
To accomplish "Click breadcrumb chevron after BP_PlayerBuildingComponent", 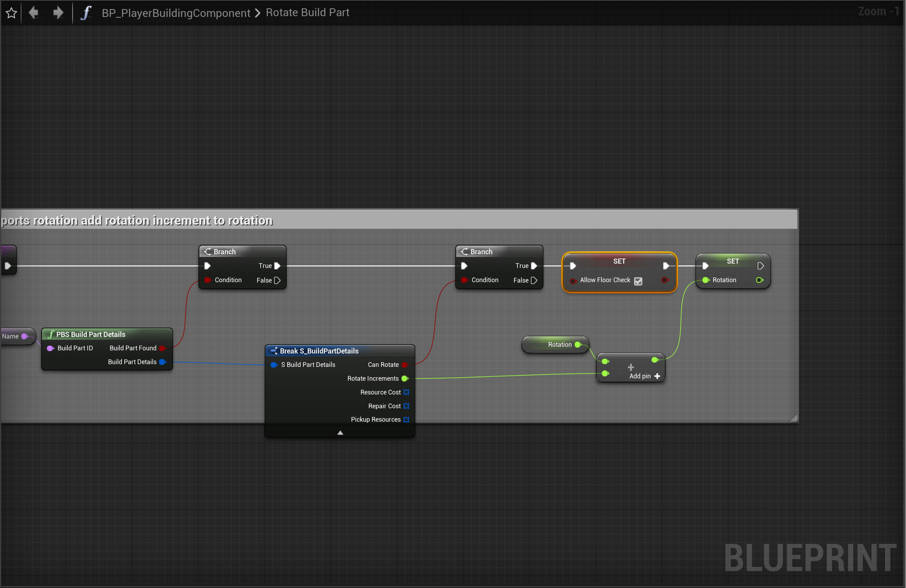I will point(258,13).
